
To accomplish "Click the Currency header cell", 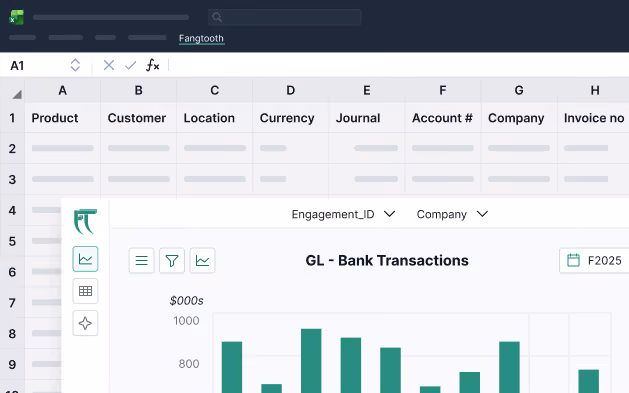I will coord(291,118).
